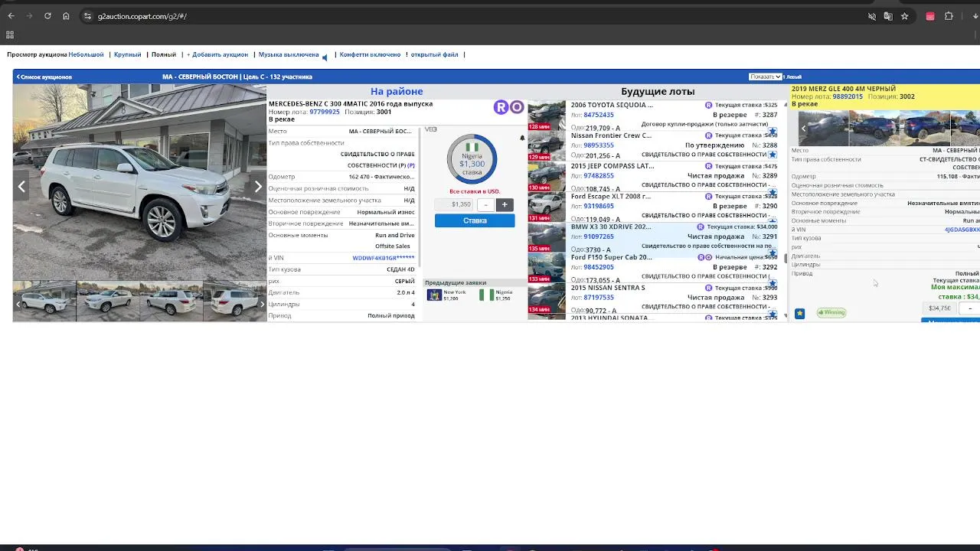Click the purple R badge on Mercedes lot
The width and height of the screenshot is (980, 551).
point(501,107)
